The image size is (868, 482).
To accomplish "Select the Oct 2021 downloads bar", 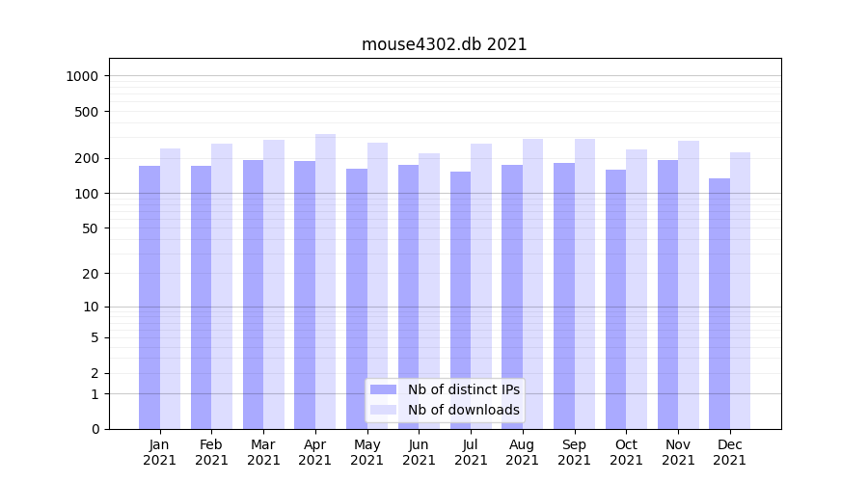I will (x=637, y=289).
